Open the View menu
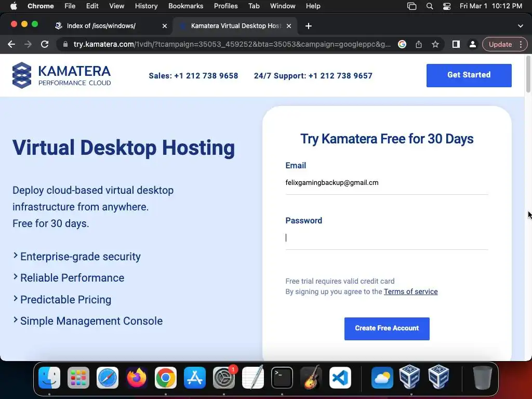This screenshot has width=532, height=399. point(117,6)
